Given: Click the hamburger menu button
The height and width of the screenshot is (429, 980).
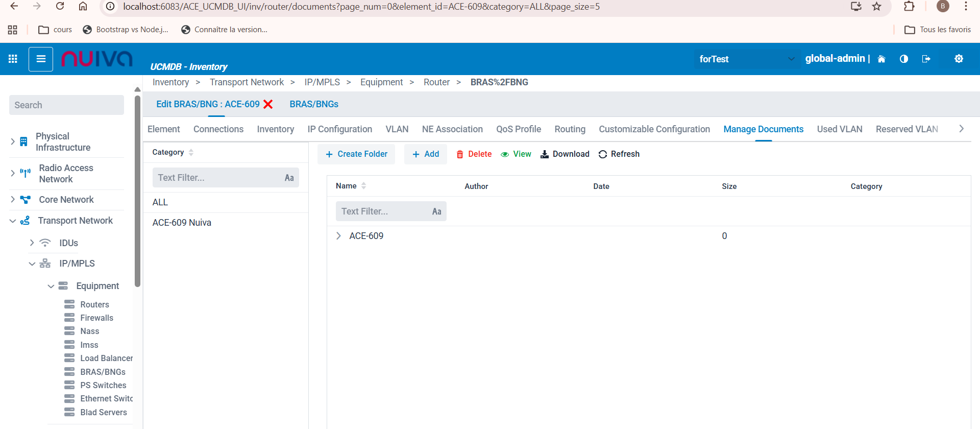Looking at the screenshot, I should pyautogui.click(x=41, y=59).
